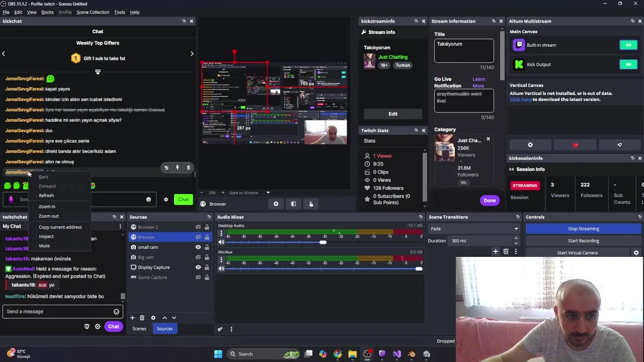Click the Start Recording button

(583, 241)
